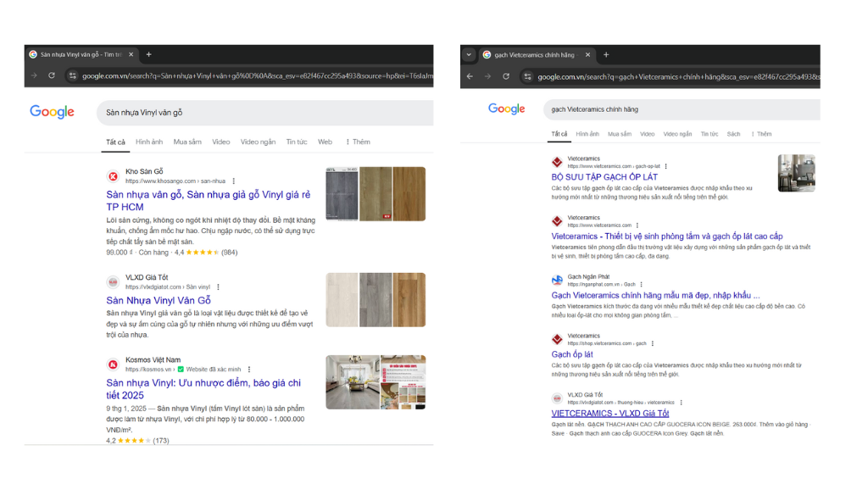Image resolution: width=868 pixels, height=495 pixels.
Task: Click right window address bar URL
Action: click(x=679, y=77)
